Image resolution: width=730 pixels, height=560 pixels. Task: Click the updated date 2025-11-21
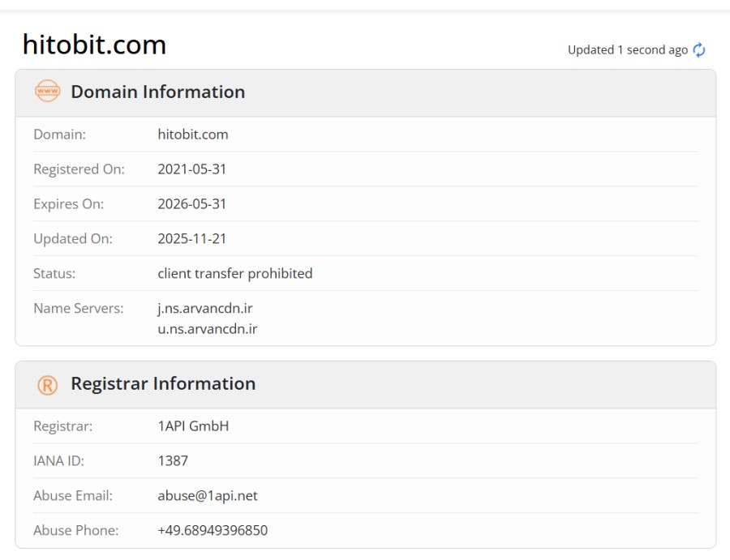click(x=191, y=239)
